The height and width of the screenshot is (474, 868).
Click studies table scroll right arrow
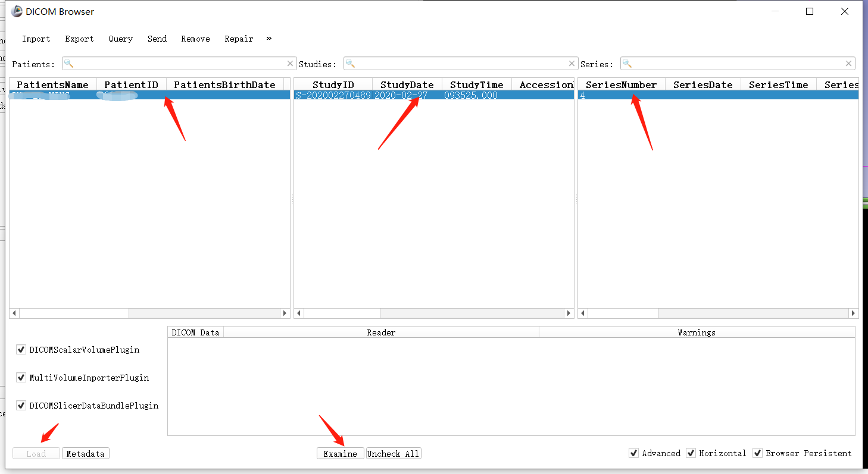point(569,313)
